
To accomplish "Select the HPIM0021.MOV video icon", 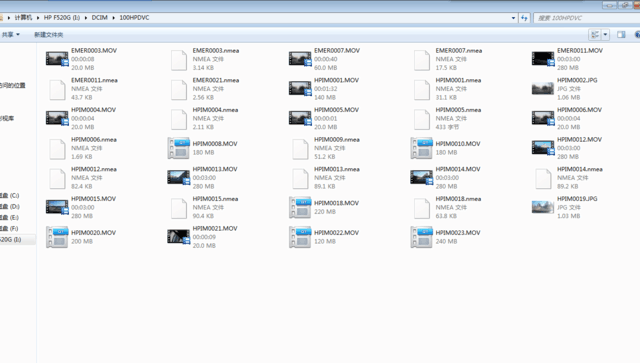I will [x=178, y=237].
